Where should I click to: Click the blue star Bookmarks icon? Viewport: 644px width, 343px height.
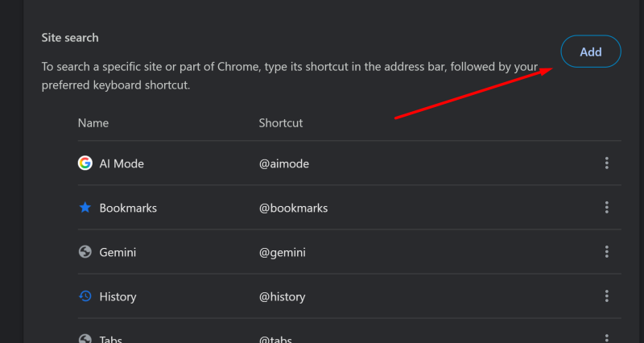point(85,208)
